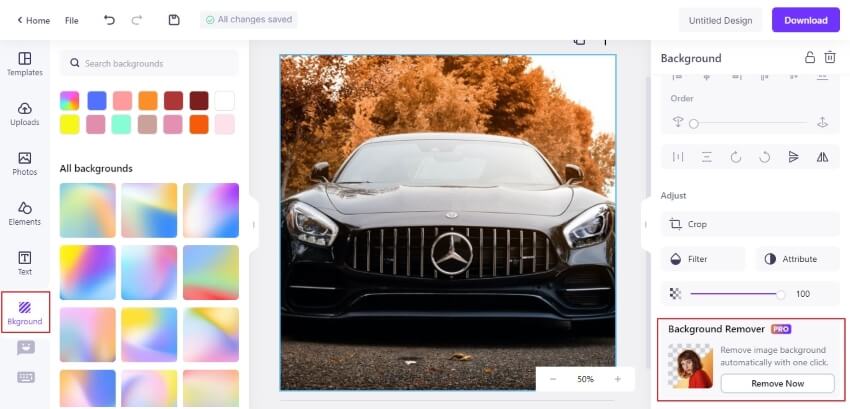Viewport: 850px width, 409px height.
Task: Click the Search backgrounds input field
Action: 149,63
